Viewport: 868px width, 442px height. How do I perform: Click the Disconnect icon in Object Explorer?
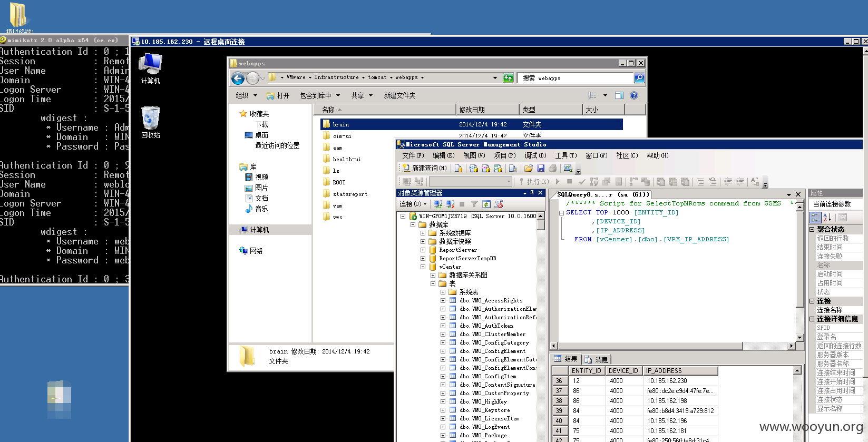click(x=450, y=204)
